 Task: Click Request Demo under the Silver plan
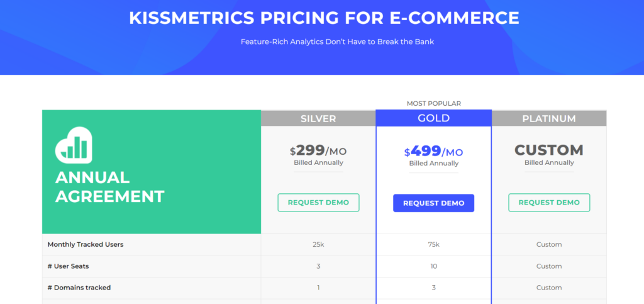click(318, 203)
